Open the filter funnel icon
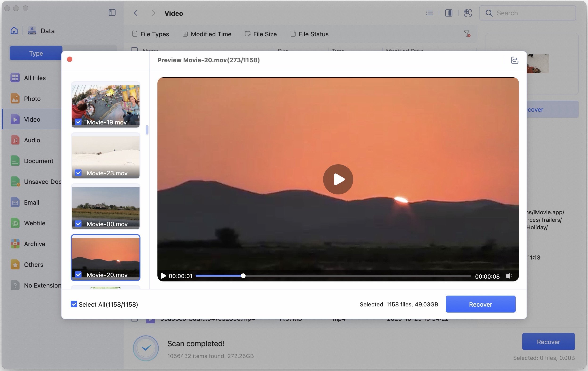 467,34
